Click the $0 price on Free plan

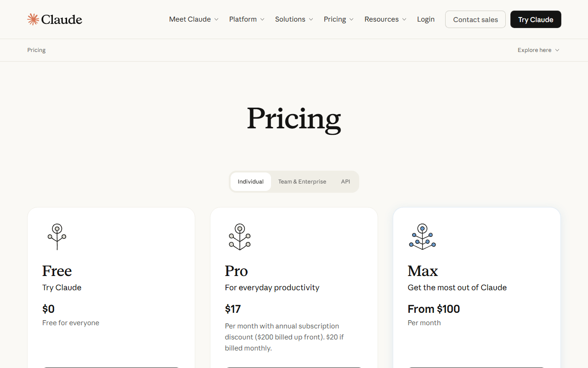[x=48, y=309]
